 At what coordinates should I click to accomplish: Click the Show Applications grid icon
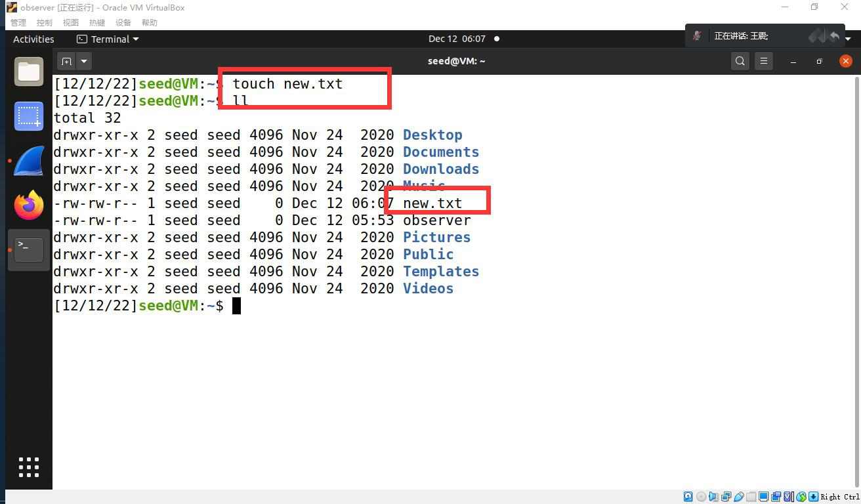[29, 467]
